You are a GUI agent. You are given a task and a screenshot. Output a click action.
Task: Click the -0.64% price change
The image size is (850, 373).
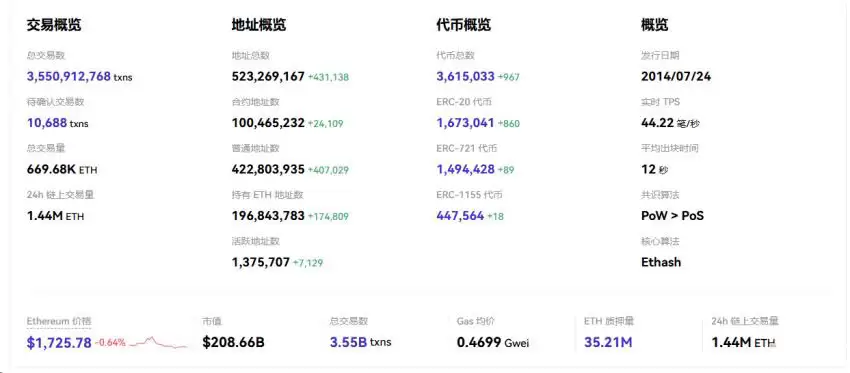coord(110,343)
